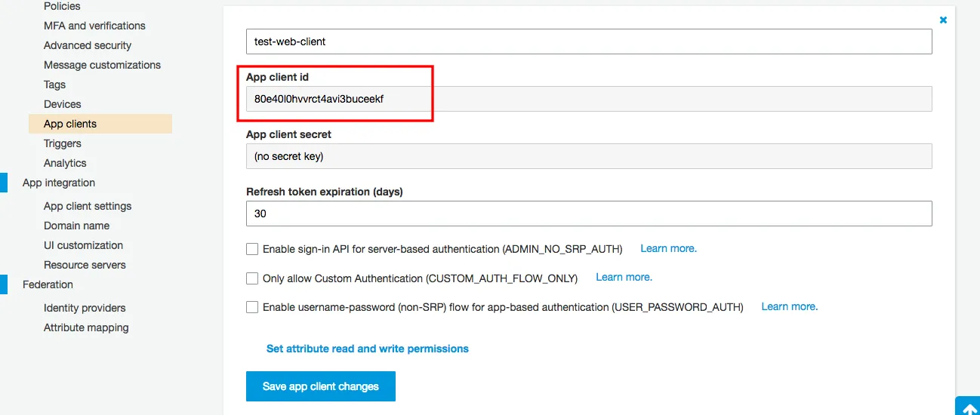
Task: Click Learn more for ADMIN_NO_SRP_AUTH
Action: pyautogui.click(x=668, y=248)
